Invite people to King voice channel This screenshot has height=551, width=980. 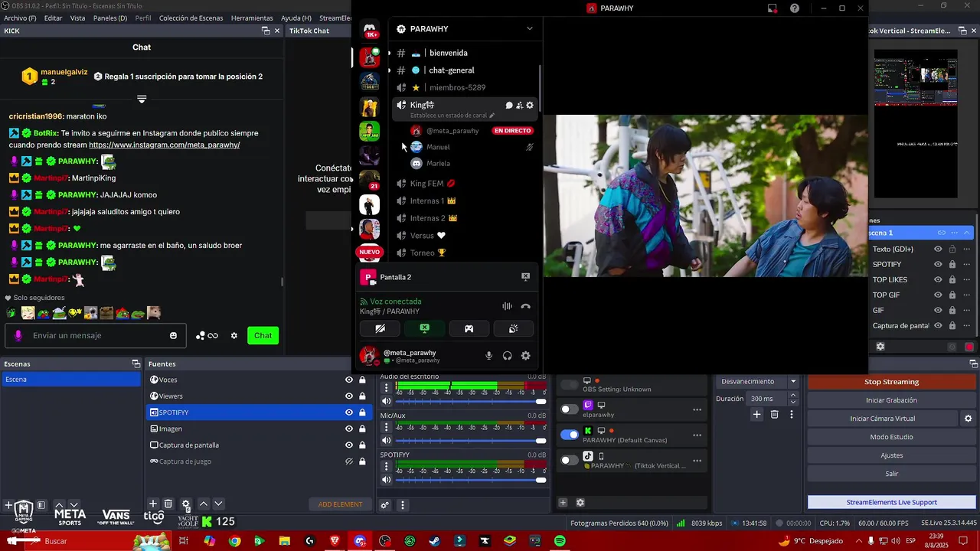519,105
